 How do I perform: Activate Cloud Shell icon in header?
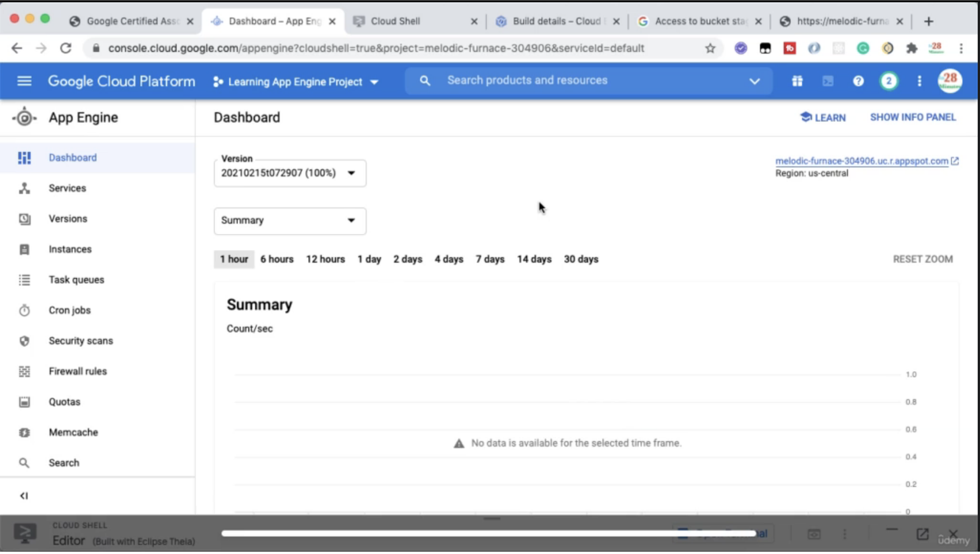coord(828,81)
